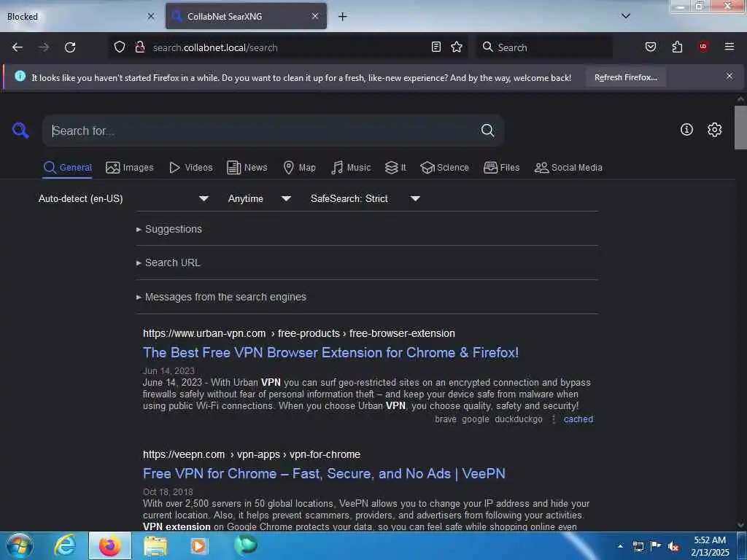Click the taskbar clock showing 5:52 AM

[x=710, y=546]
